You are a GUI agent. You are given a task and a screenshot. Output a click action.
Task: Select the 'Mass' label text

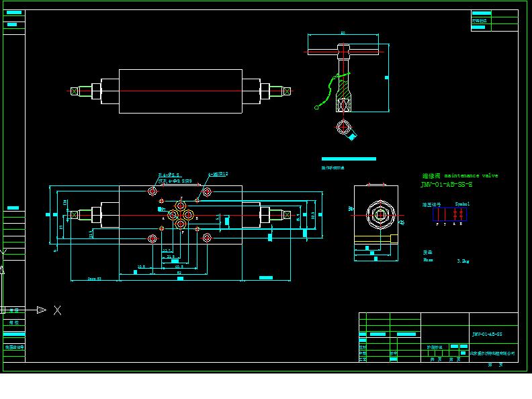coord(428,260)
